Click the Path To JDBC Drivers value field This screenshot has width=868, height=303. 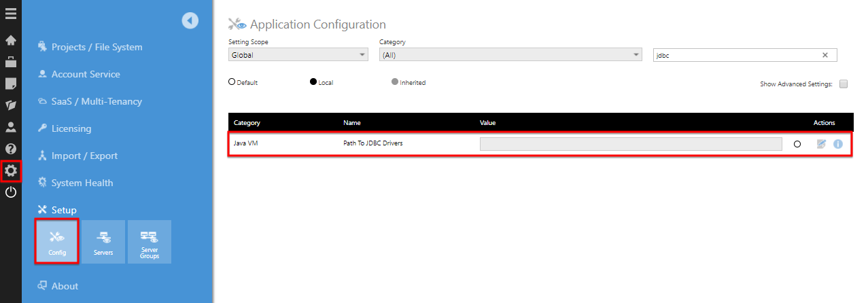[631, 144]
